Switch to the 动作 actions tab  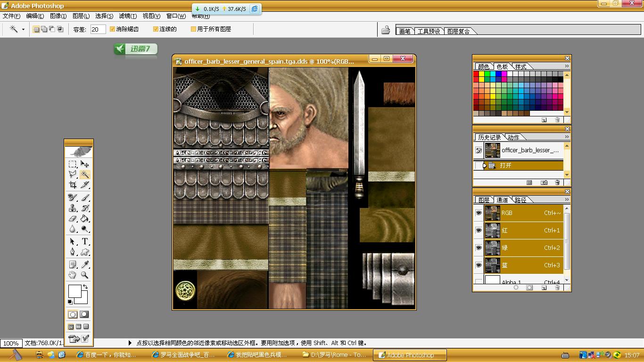[514, 137]
